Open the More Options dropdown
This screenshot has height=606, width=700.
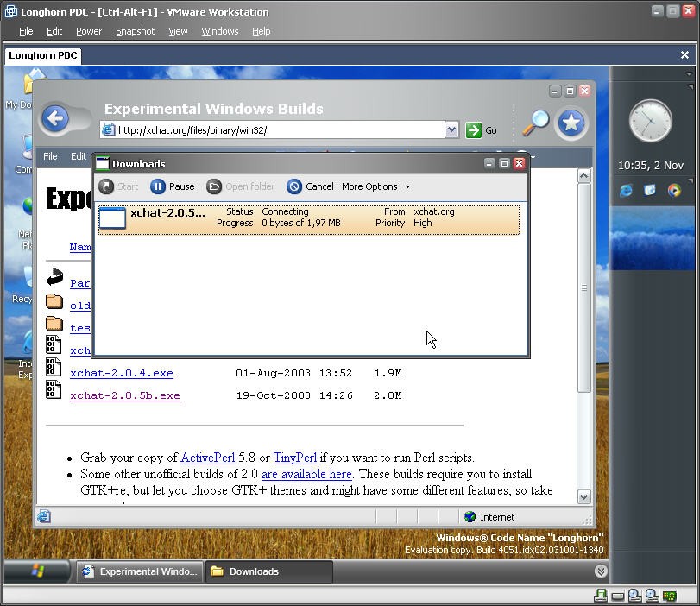point(375,186)
